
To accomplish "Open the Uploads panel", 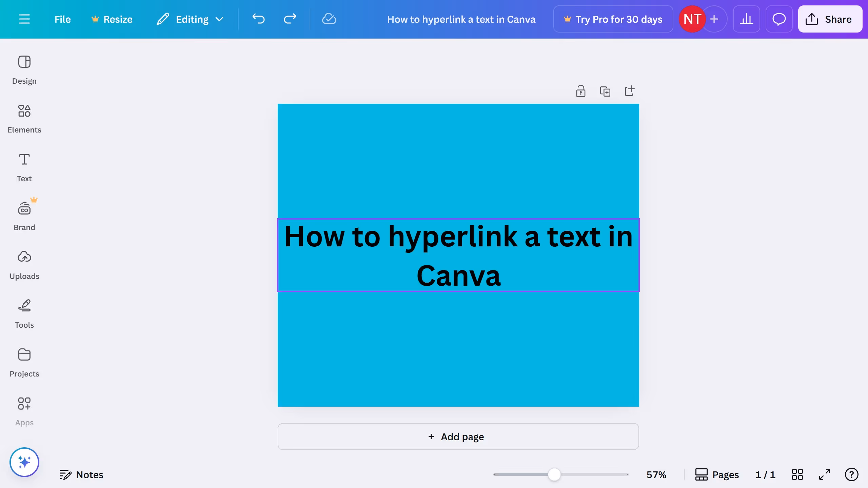I will 24,265.
